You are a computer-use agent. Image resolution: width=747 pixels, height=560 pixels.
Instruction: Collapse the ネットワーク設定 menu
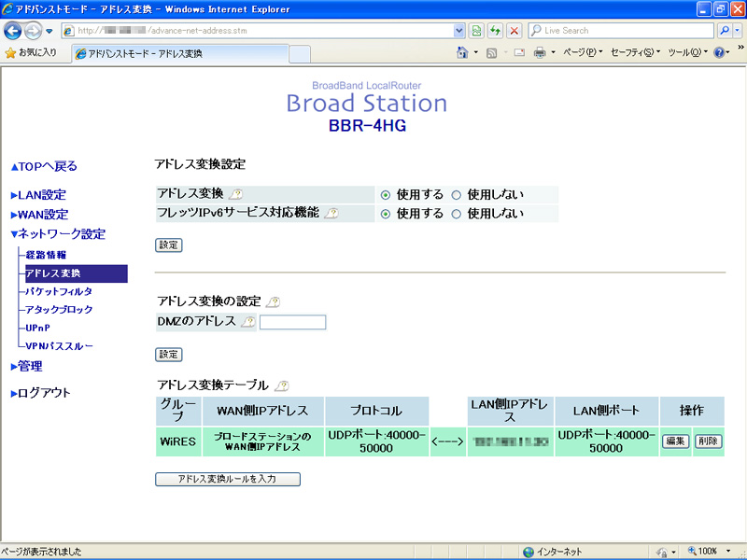click(x=58, y=234)
